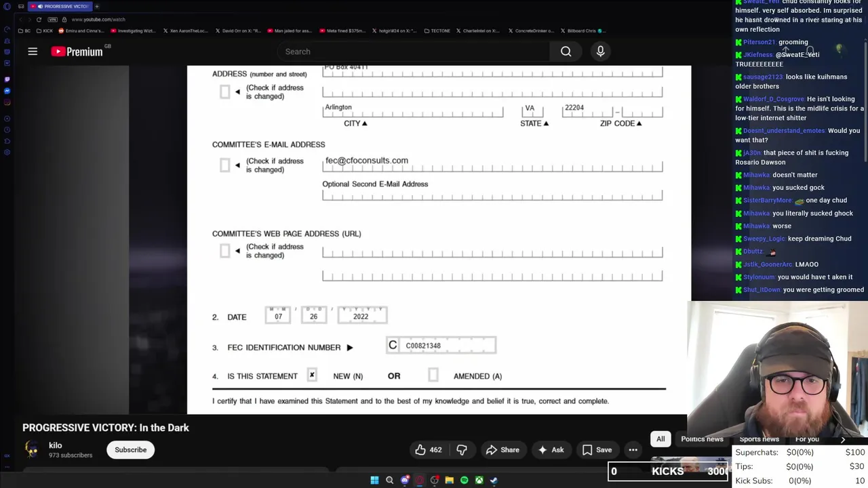The width and height of the screenshot is (868, 488).
Task: Open a new browser tab
Action: [97, 6]
